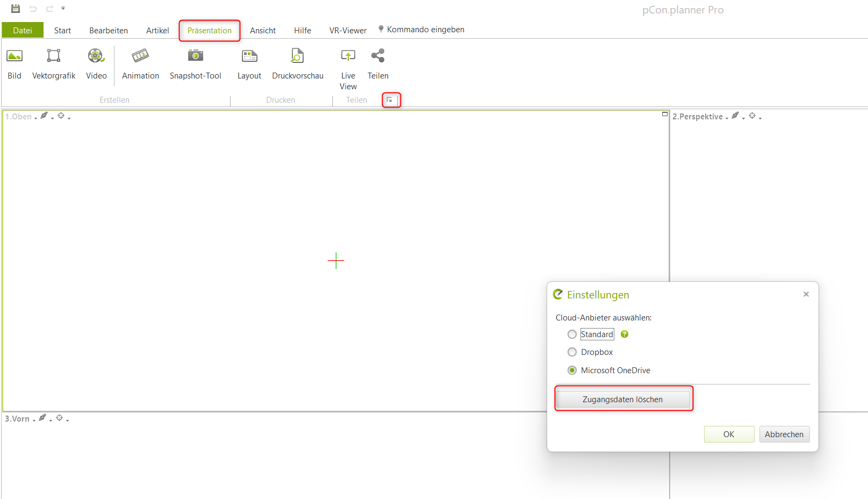Launch the Snapshot-Tool camera icon
This screenshot has height=499, width=868.
[195, 56]
